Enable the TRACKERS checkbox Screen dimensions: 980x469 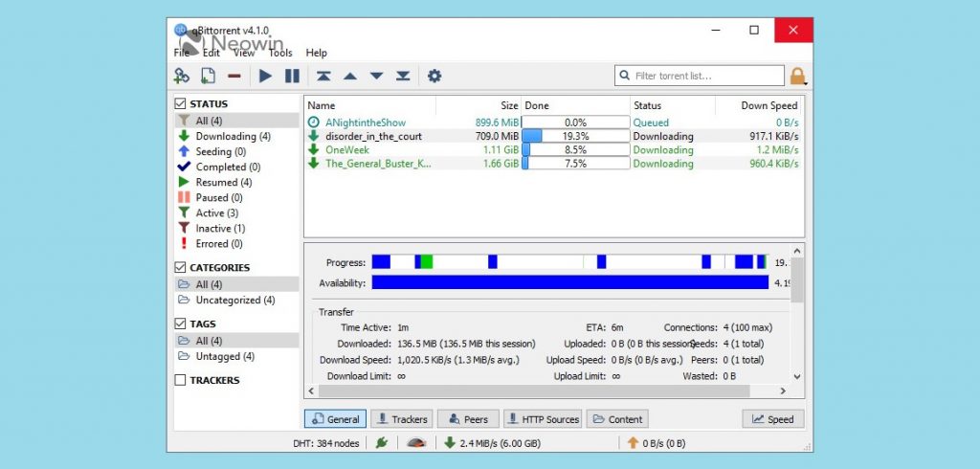coord(180,380)
